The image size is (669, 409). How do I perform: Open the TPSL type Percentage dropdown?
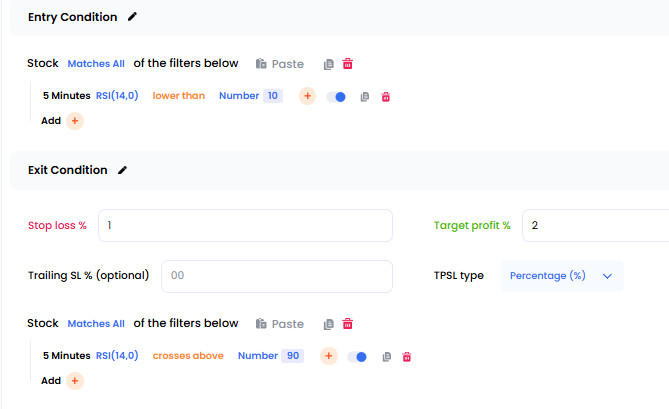click(562, 276)
